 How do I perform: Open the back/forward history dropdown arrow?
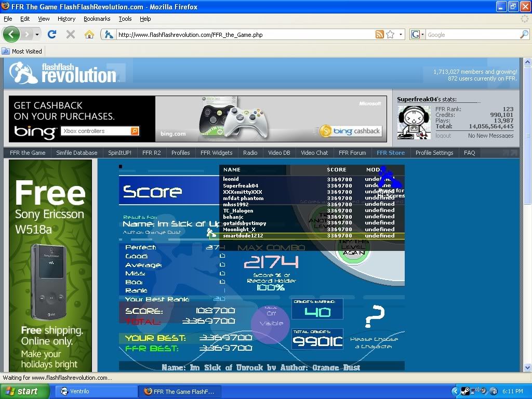point(36,35)
